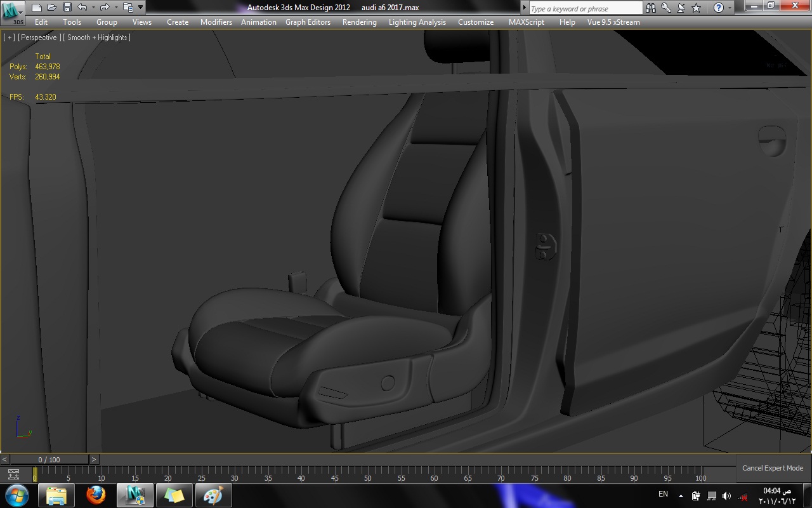This screenshot has height=508, width=812.
Task: Redo using the forward arrow icon
Action: click(x=105, y=8)
